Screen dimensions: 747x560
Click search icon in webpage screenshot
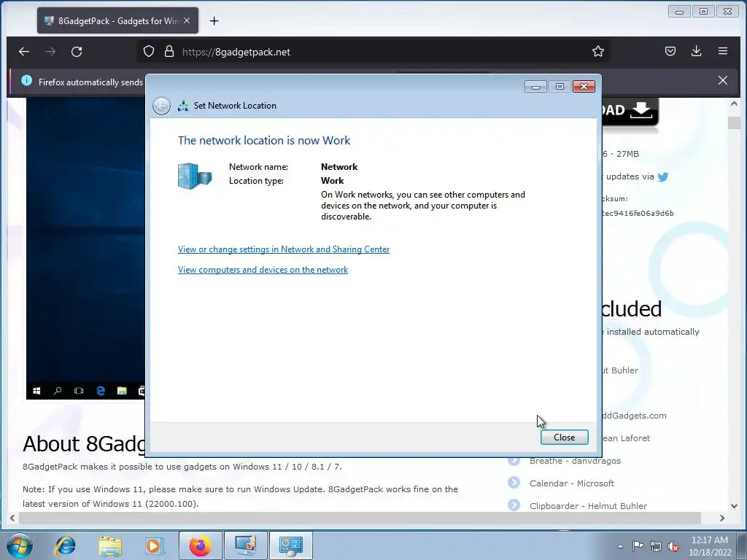[58, 391]
